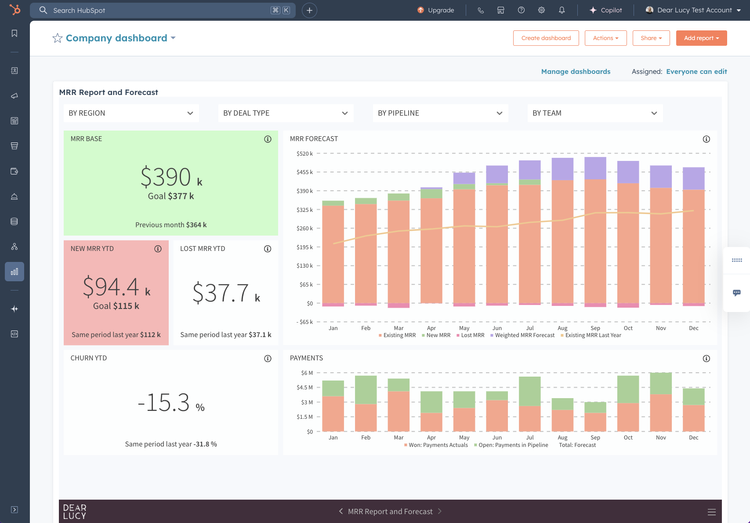Toggle the Lost MRR legend item

coord(470,335)
